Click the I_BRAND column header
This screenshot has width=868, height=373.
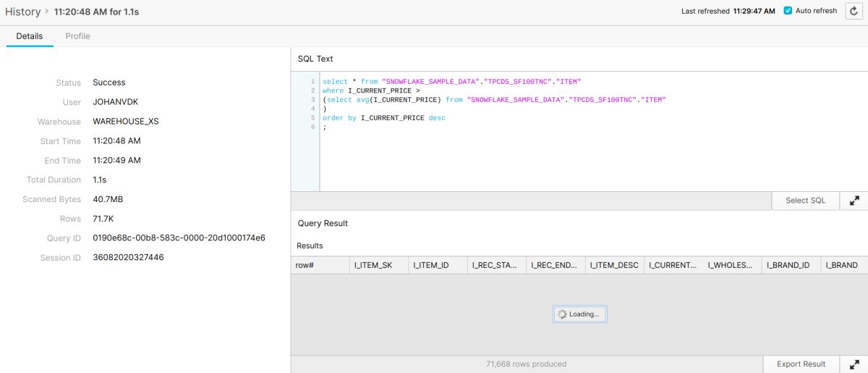(x=844, y=265)
